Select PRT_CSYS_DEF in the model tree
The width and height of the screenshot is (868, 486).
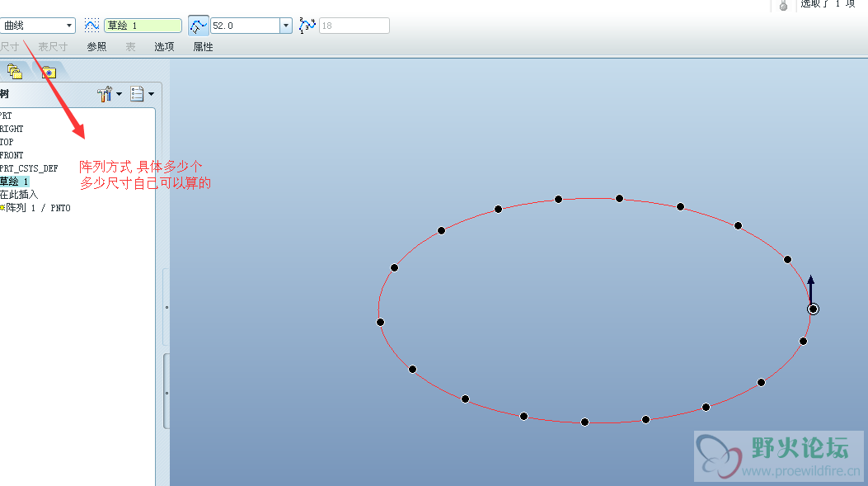tap(29, 168)
